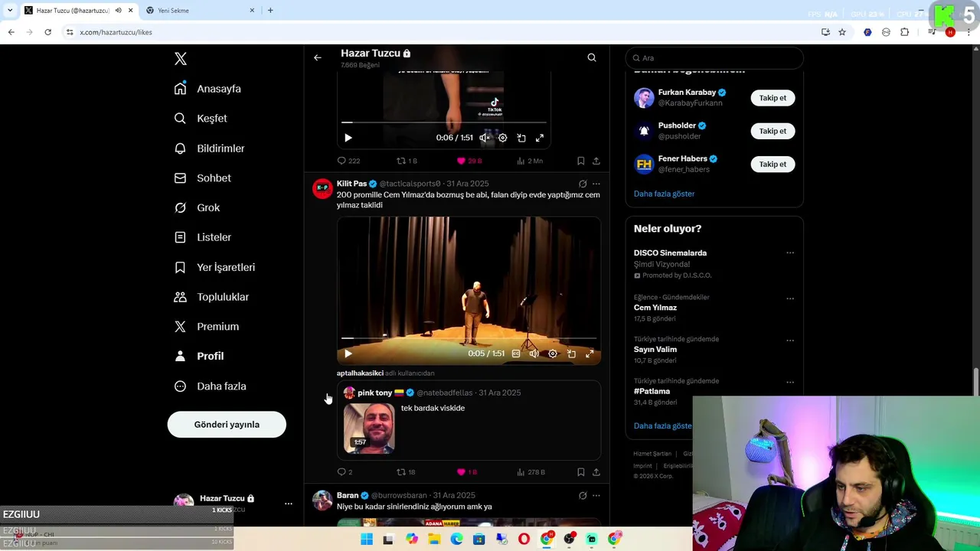Follow Furkan Karabay with Takip et

tap(773, 98)
